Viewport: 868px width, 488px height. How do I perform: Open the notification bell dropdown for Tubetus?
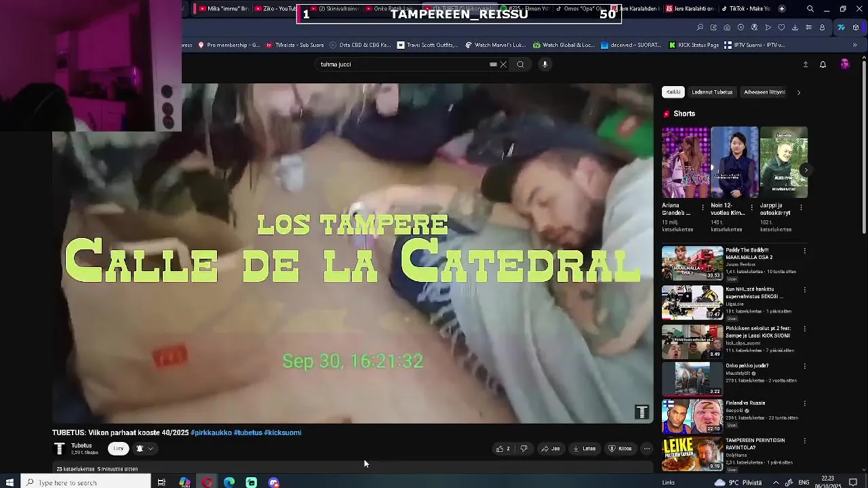click(144, 449)
